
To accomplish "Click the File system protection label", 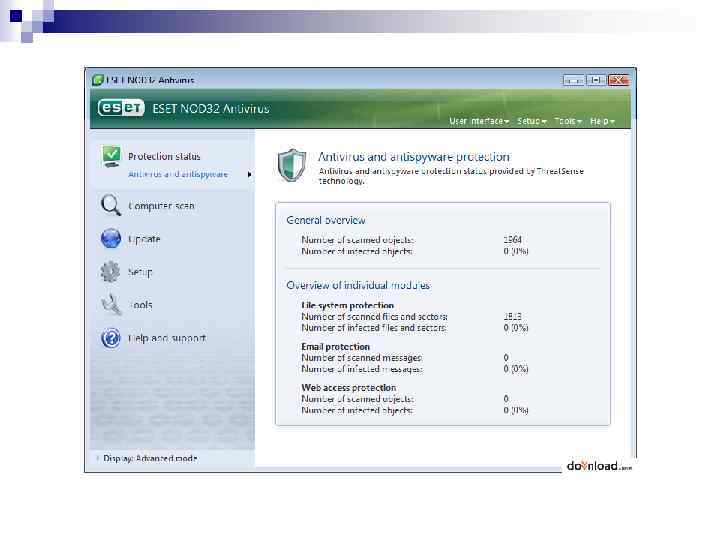I will point(348,305).
